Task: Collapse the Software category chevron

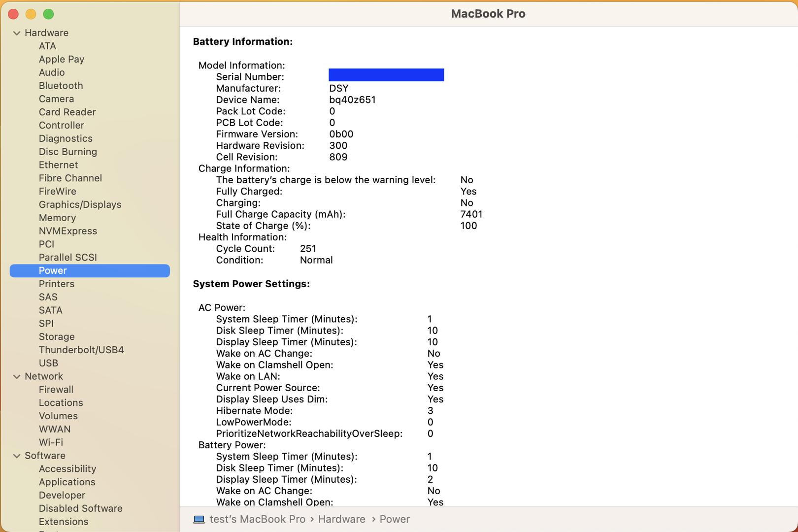Action: 17,456
